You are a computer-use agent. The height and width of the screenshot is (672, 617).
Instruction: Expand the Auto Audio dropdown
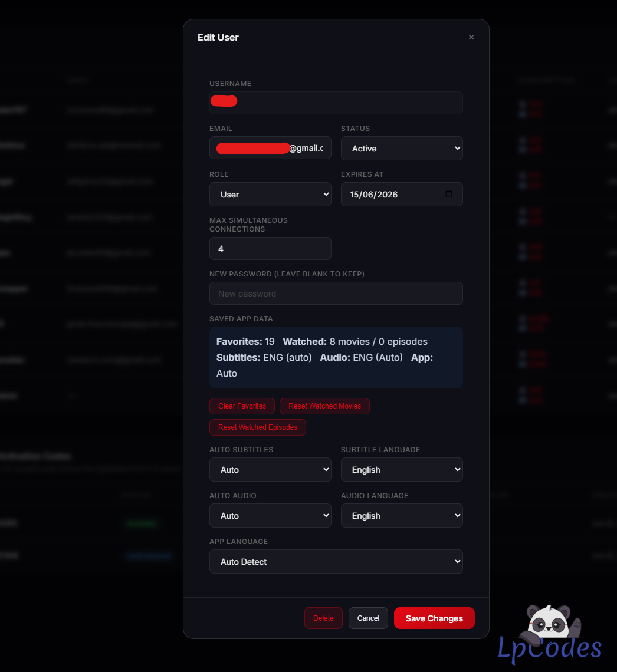[x=270, y=515]
